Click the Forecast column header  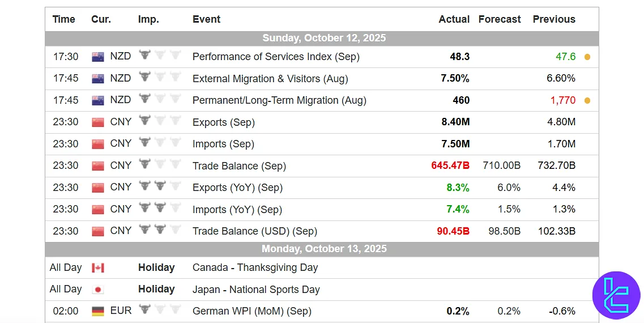(x=500, y=19)
